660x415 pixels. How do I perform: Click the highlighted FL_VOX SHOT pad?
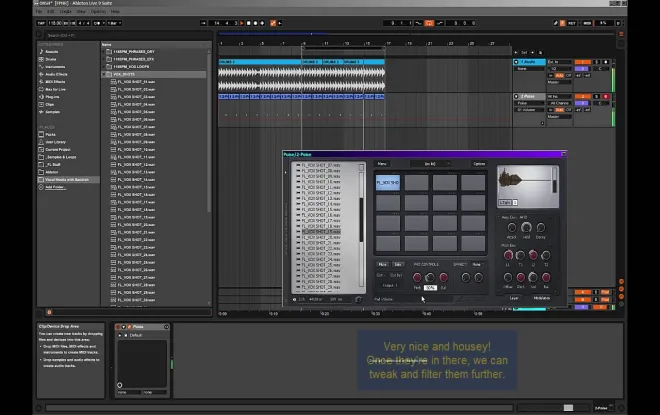[388, 183]
